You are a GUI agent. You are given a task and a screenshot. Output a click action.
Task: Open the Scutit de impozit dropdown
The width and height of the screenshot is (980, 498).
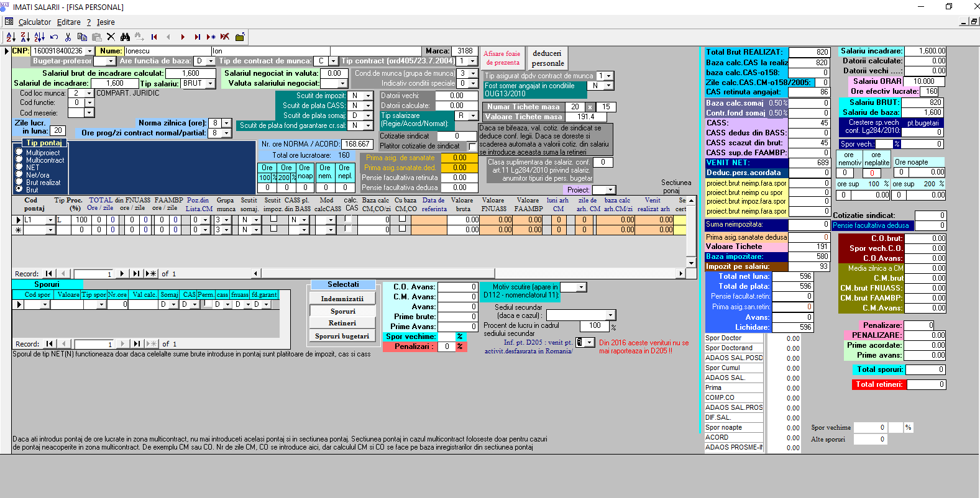pyautogui.click(x=368, y=96)
